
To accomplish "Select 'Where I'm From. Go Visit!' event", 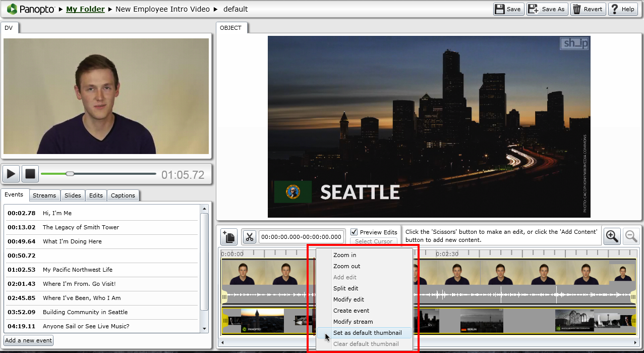I will [101, 284].
